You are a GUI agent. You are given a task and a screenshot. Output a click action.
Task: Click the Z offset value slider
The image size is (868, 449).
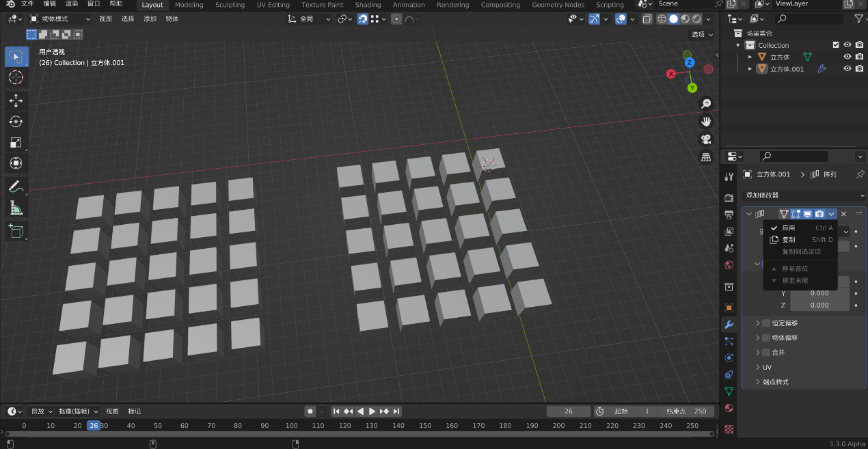[819, 305]
